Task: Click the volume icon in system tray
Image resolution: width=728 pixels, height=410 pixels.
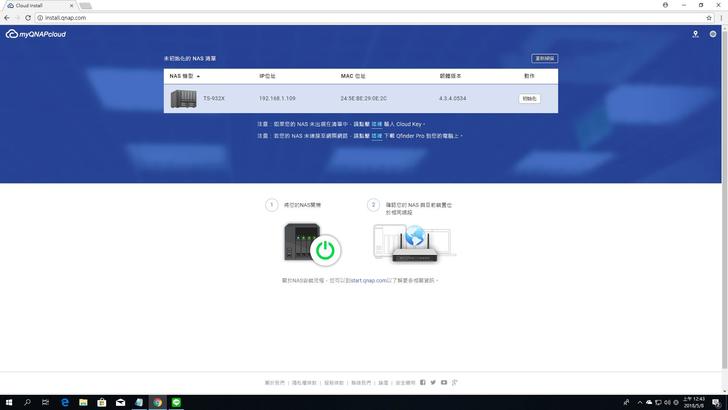Action: (x=667, y=402)
